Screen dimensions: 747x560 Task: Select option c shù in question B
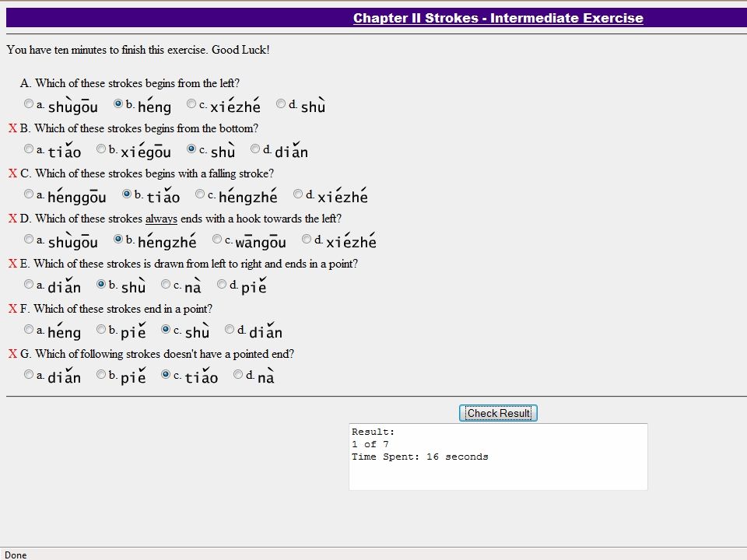click(191, 149)
